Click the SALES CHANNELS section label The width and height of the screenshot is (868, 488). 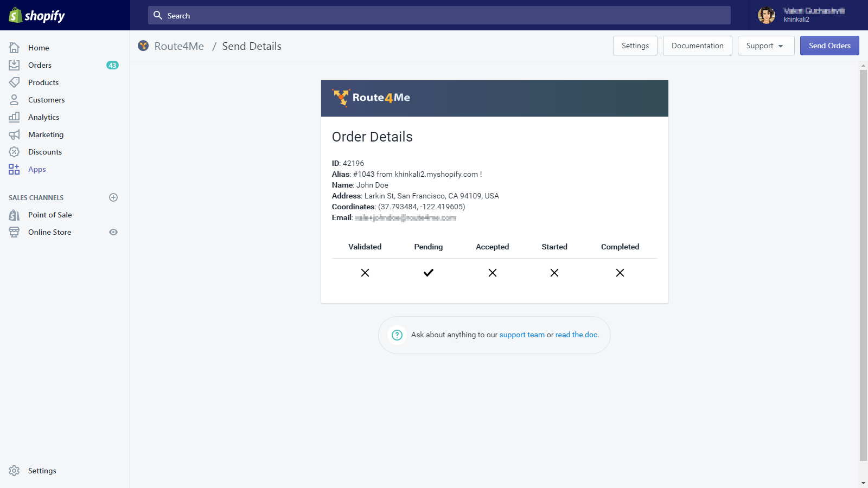click(36, 197)
